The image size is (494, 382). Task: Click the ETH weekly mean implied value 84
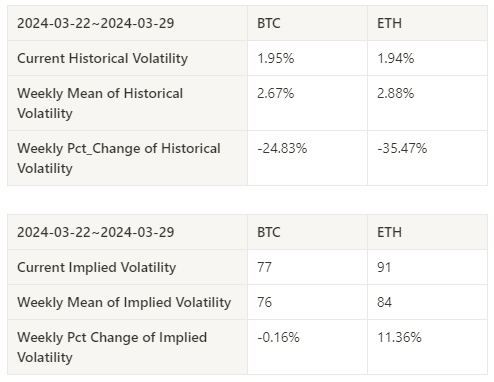[384, 302]
